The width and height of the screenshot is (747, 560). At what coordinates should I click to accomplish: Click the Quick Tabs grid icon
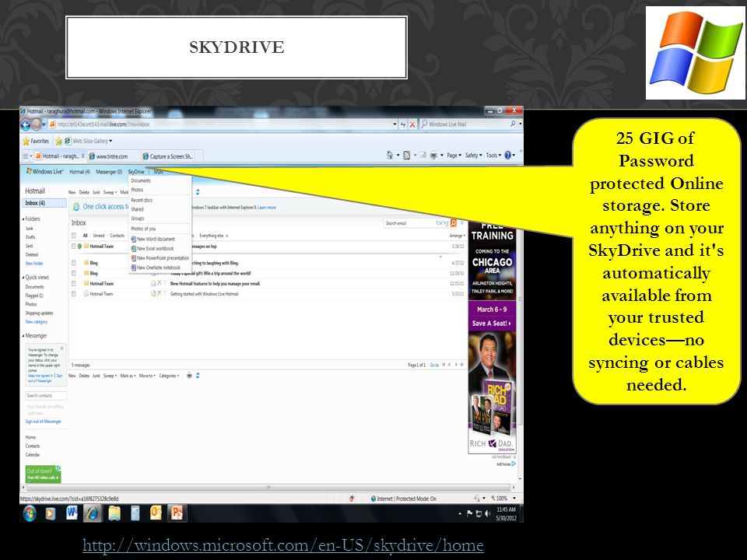click(x=25, y=156)
